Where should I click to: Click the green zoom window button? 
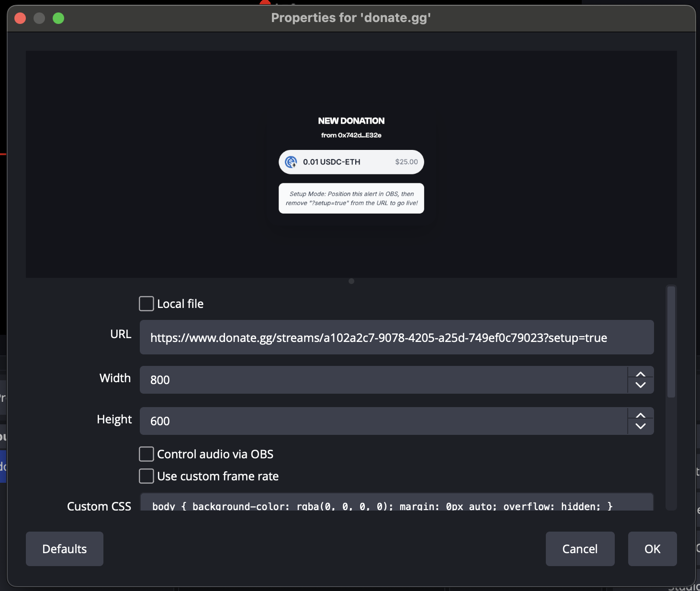tap(58, 18)
